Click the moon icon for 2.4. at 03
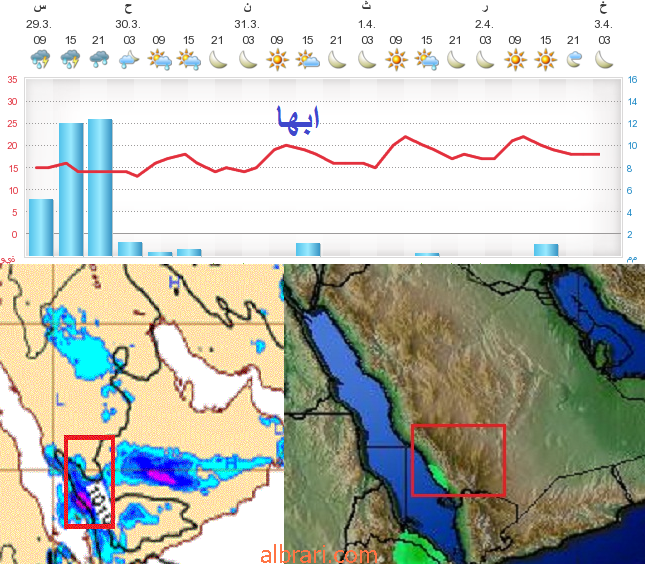 485,60
